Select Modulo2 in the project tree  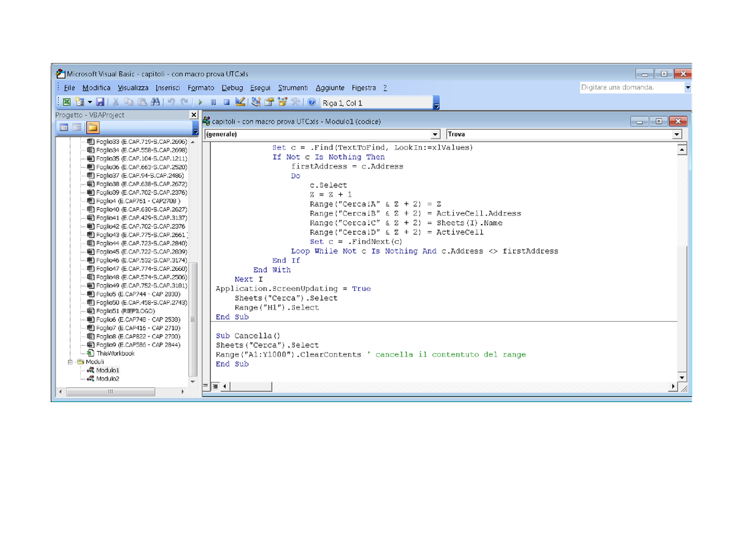pos(107,379)
